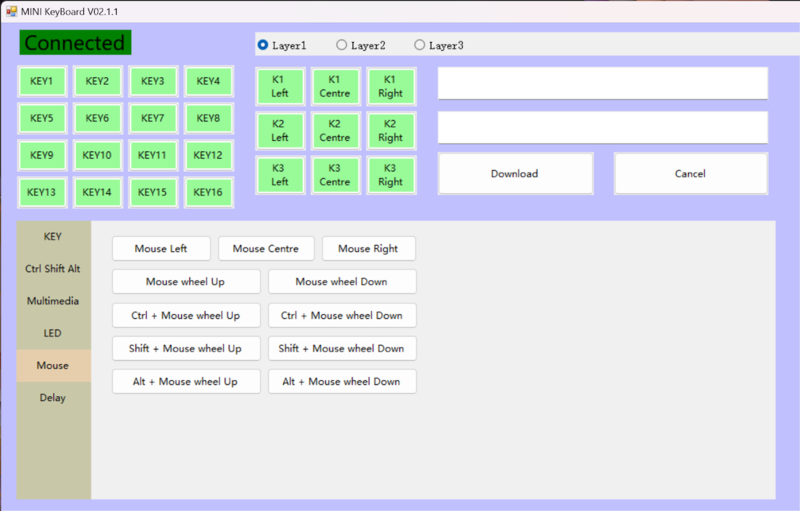
Task: Switch to Layer2 radio option
Action: [342, 45]
